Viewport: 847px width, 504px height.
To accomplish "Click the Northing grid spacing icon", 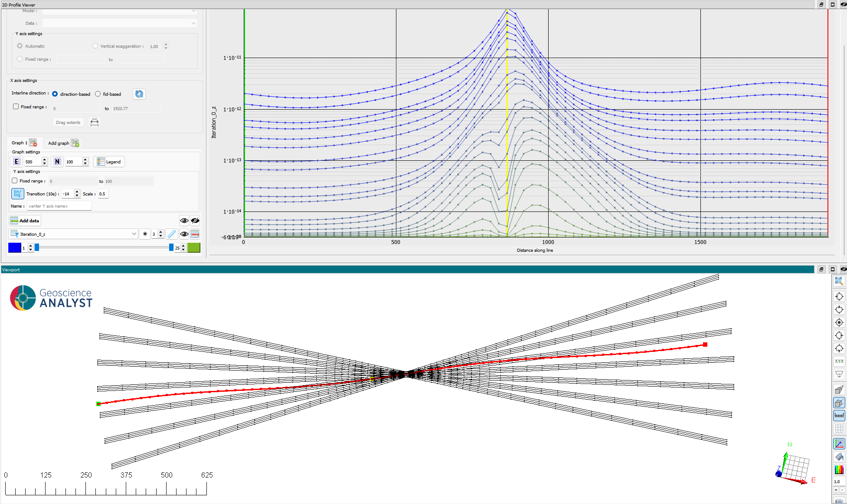I will pos(57,162).
